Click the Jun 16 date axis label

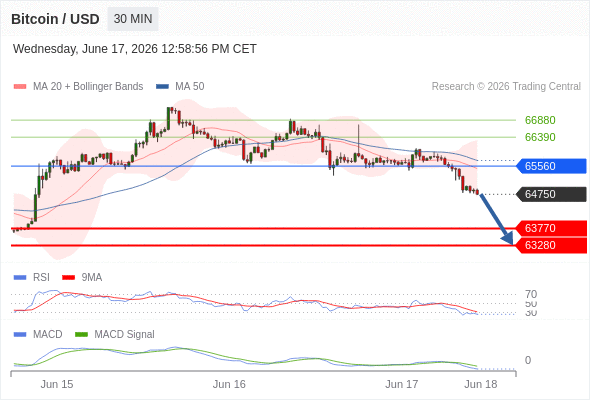pyautogui.click(x=229, y=385)
